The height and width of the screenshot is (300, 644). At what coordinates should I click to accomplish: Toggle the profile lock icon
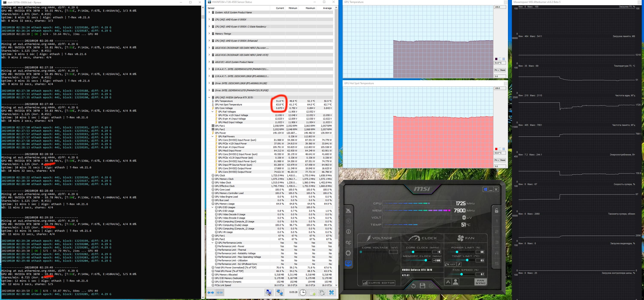[x=497, y=211]
